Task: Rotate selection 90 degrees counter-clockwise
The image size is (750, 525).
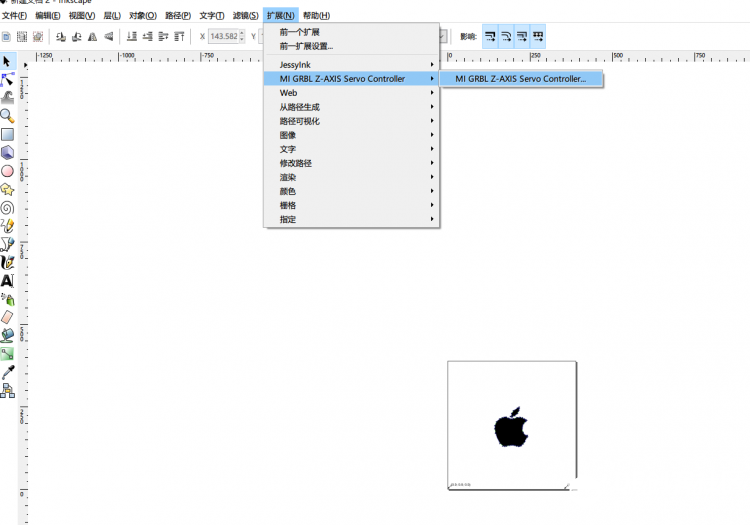Action: 61,36
